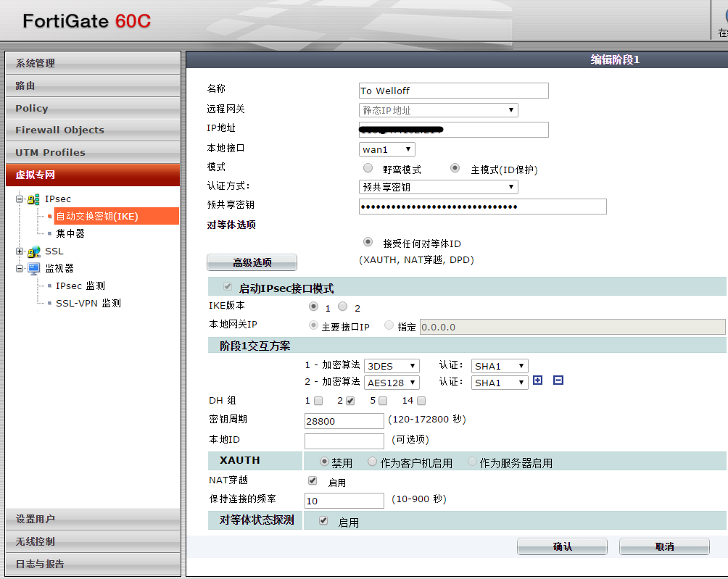Toggle NAT穿越 启用 checkbox
The height and width of the screenshot is (579, 728).
313,480
